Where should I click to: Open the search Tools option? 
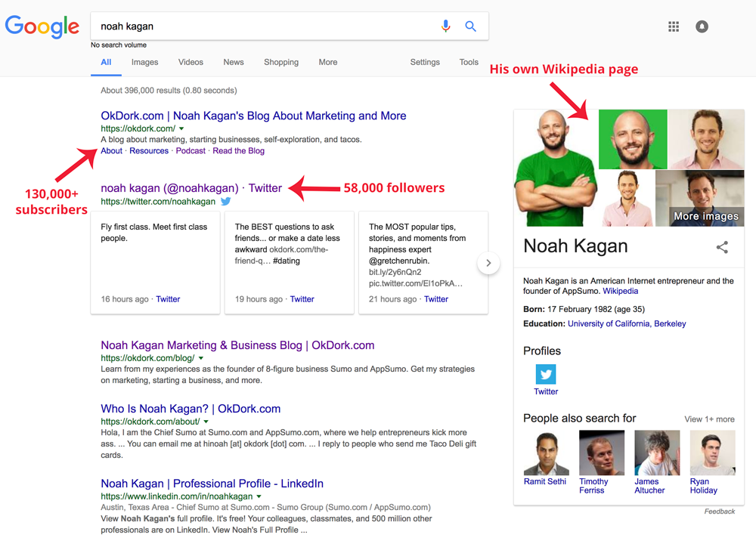coord(469,62)
